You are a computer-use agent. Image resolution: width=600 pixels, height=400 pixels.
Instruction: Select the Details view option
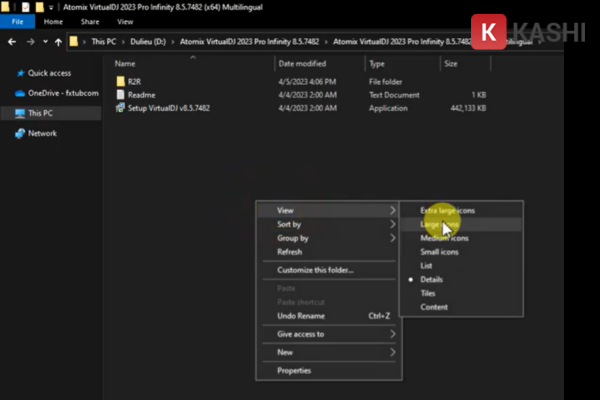click(x=432, y=279)
